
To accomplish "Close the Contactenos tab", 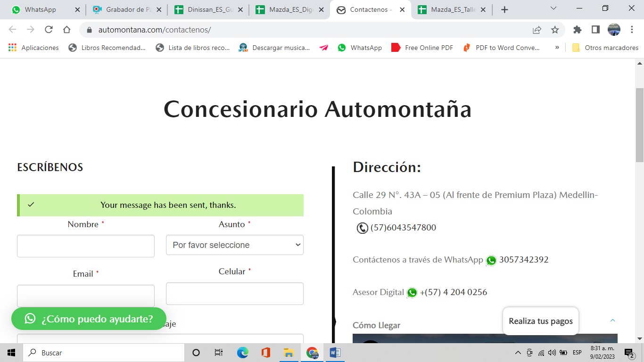I will (x=402, y=9).
